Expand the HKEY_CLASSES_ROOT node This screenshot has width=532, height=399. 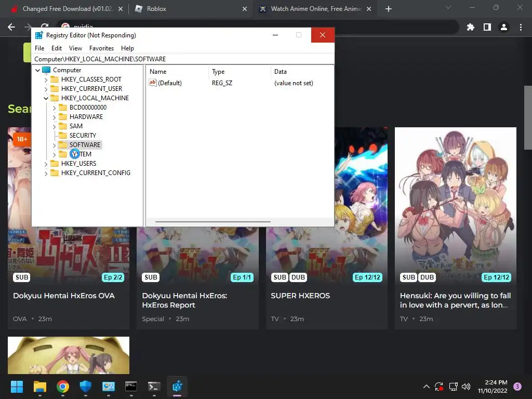(x=46, y=79)
